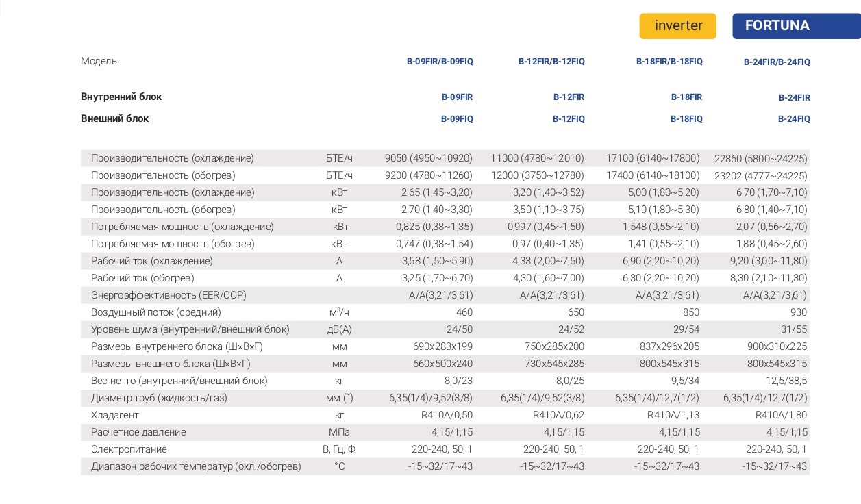The image size is (861, 504).
Task: Click the 'Внешний блок' row label
Action: click(114, 118)
